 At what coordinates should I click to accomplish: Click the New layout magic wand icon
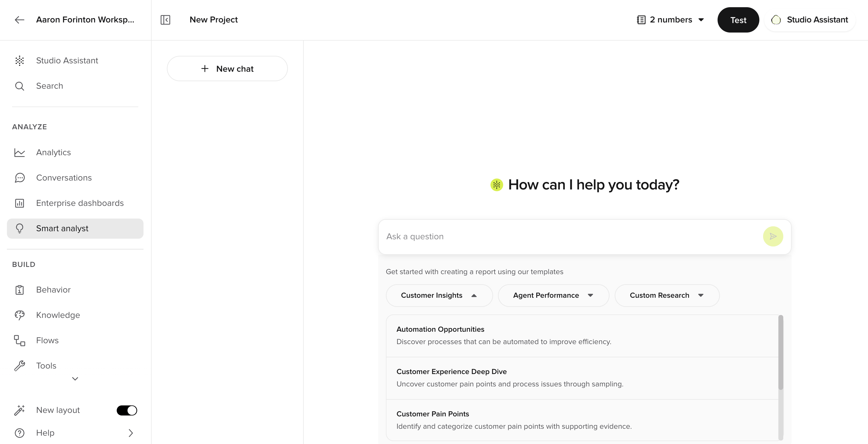click(x=20, y=410)
